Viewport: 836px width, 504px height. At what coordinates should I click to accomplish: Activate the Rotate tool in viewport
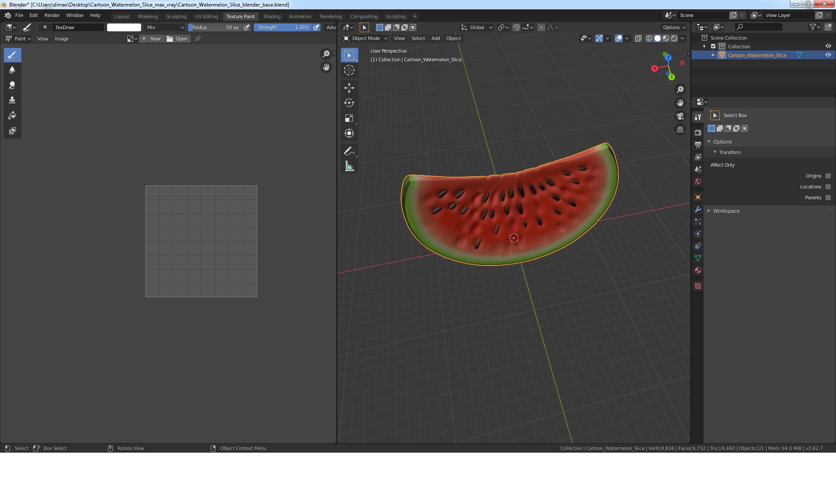point(349,103)
